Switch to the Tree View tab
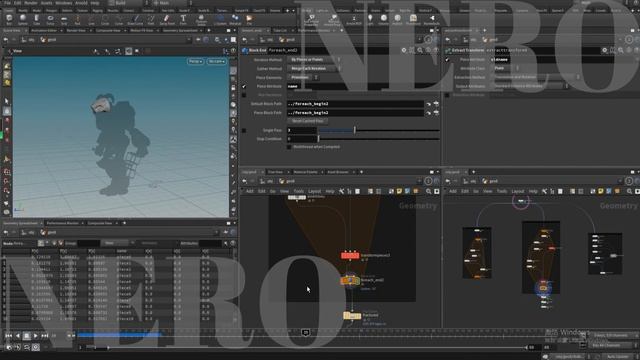Screen dimensions: 640x360 point(275,172)
